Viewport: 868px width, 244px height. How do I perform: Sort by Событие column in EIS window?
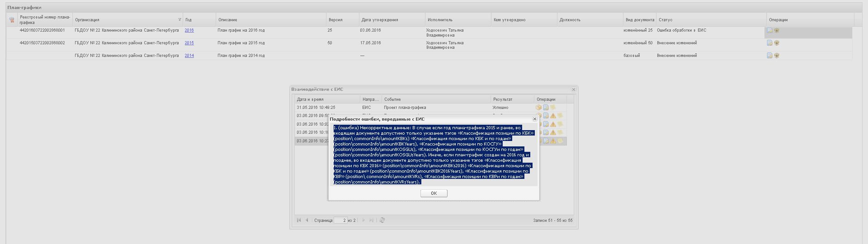(436, 99)
